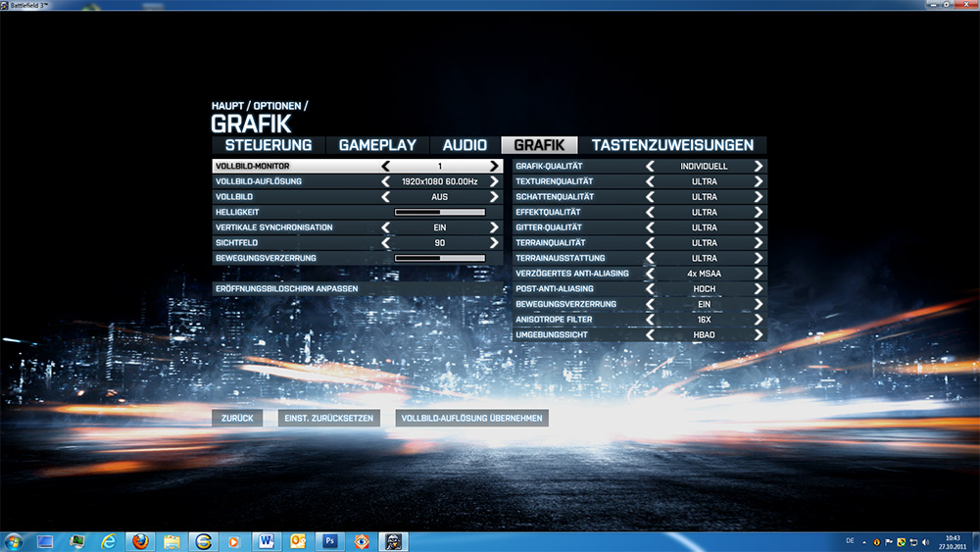Open the Audio tab

(465, 145)
